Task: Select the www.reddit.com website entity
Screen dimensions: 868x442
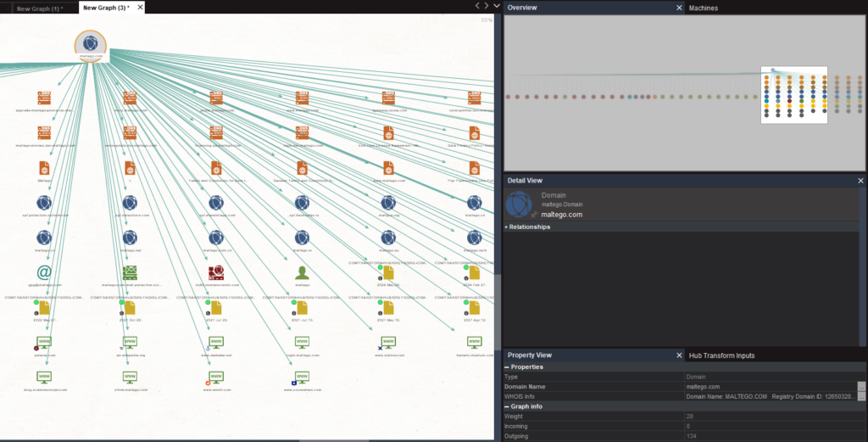Action: point(215,378)
